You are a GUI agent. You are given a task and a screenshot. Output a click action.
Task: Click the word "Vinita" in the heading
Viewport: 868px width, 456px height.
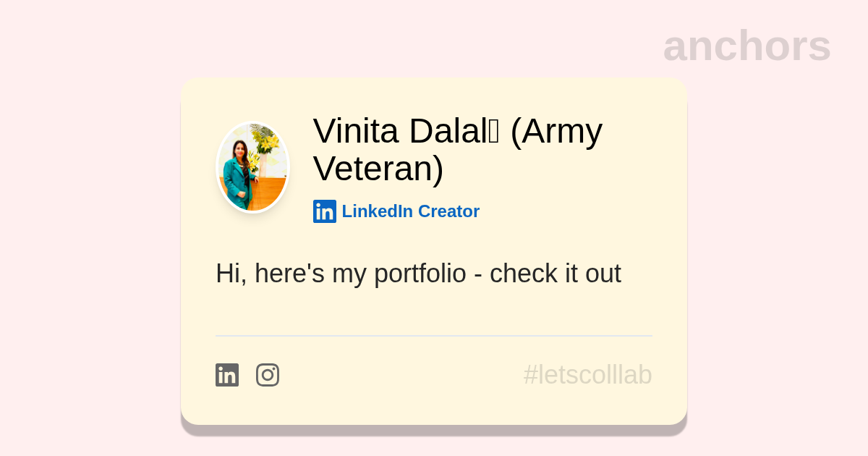click(356, 131)
